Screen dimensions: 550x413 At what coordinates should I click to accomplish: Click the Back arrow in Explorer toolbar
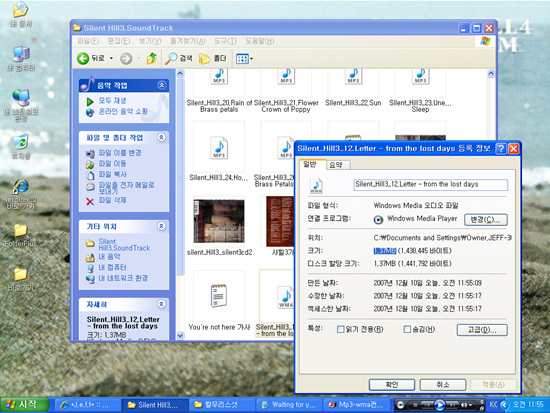(83, 58)
